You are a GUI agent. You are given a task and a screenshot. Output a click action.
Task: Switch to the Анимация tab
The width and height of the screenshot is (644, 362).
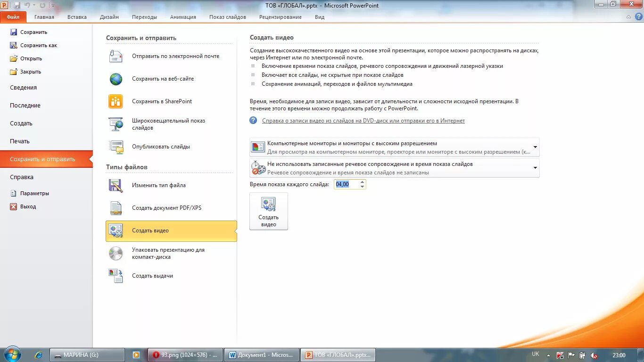[183, 17]
